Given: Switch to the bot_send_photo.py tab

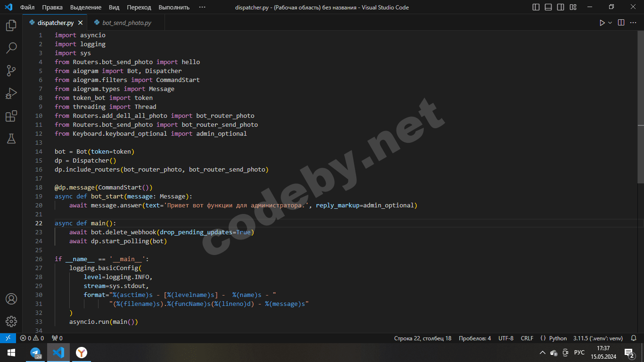Looking at the screenshot, I should [126, 23].
